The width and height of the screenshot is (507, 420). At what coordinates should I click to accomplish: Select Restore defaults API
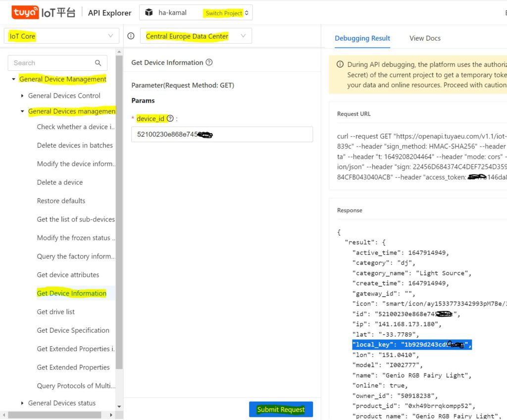point(61,201)
